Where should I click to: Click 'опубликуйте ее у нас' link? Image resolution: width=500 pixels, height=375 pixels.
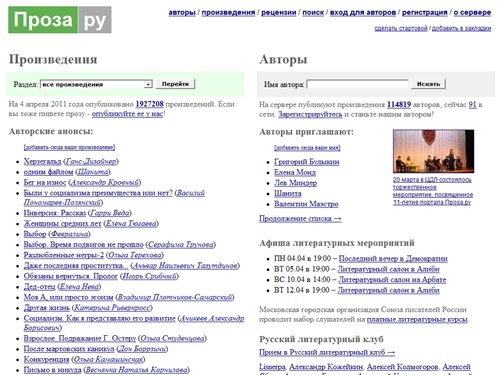(x=127, y=114)
